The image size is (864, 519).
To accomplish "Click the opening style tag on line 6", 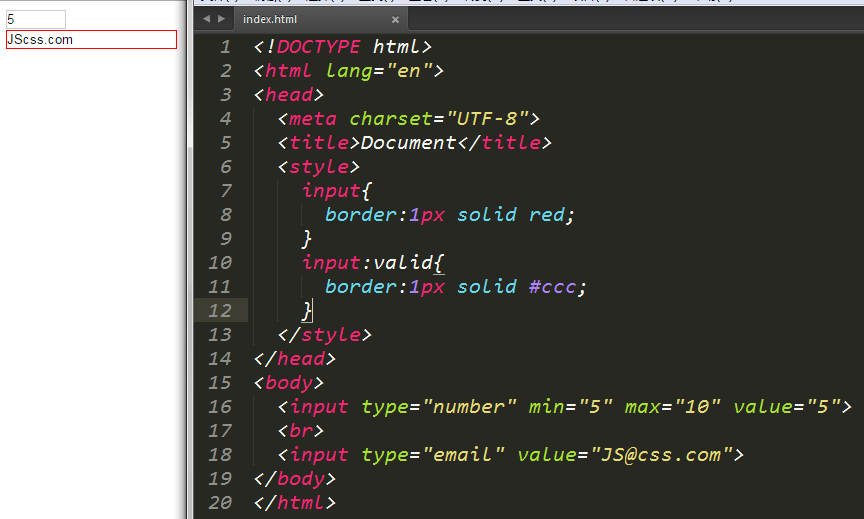I will point(318,167).
